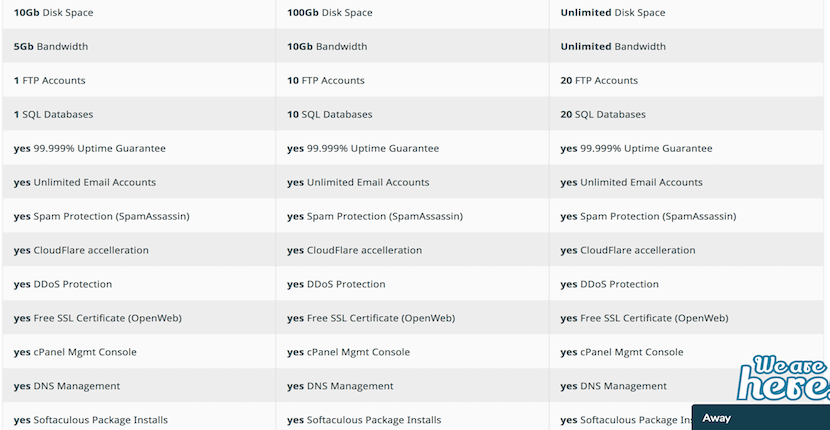Click the 'Unlimited Bandwidth' cell
Image resolution: width=830 pixels, height=430 pixels.
click(687, 46)
